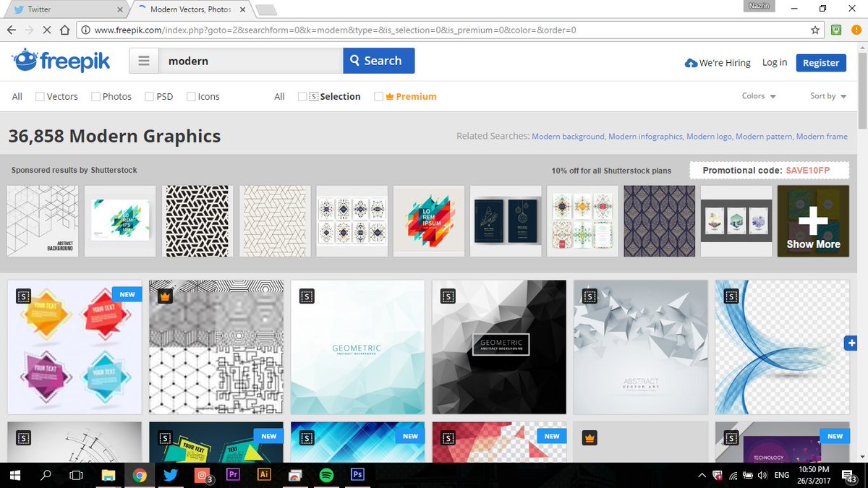Screen dimensions: 868x488
Task: Click the green extension icon in toolbar
Action: (836, 30)
